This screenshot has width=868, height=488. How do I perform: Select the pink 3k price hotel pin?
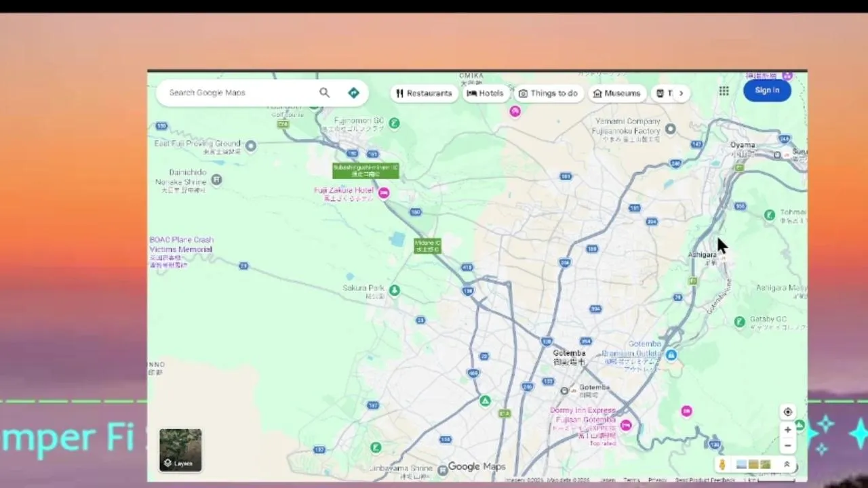coord(686,411)
